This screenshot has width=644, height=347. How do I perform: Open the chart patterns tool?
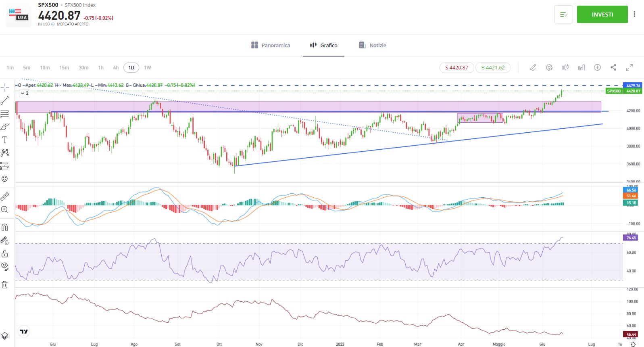click(x=5, y=153)
